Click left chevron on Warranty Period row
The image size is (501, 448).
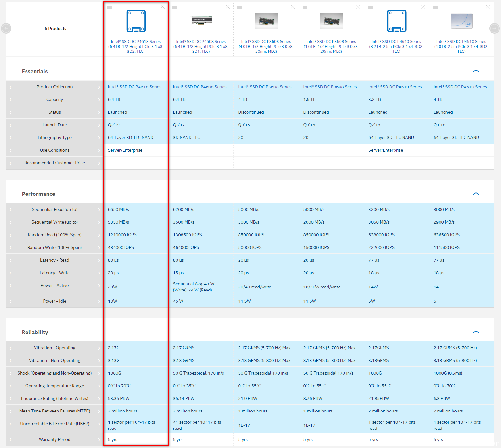(x=10, y=440)
